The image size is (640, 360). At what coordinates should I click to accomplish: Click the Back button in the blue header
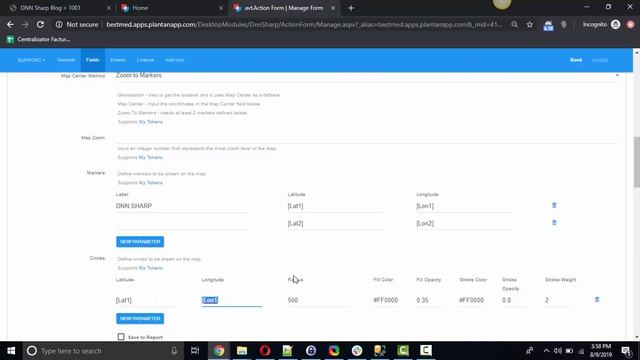click(576, 60)
